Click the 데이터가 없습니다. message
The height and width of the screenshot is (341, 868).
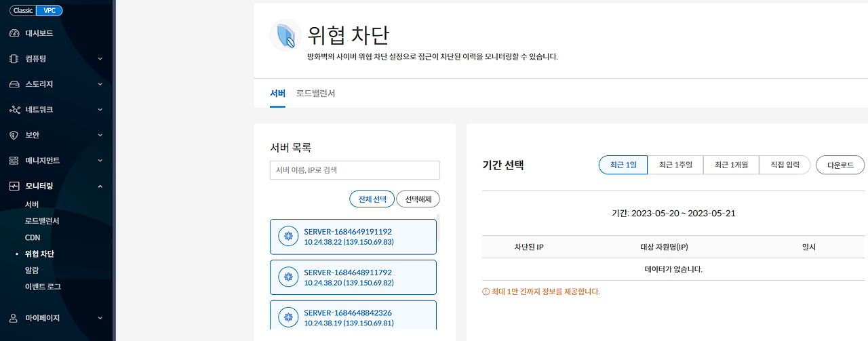(x=673, y=269)
